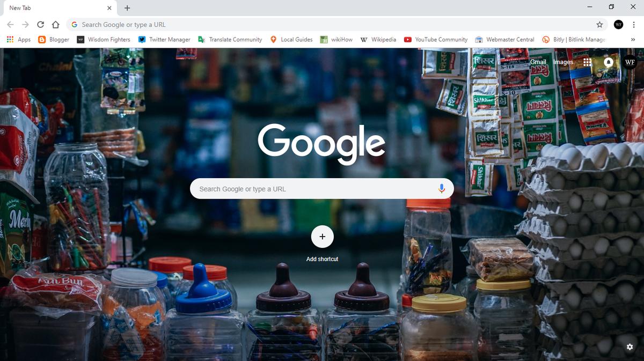This screenshot has height=361, width=644.
Task: Open the Gmail link
Action: pos(538,62)
